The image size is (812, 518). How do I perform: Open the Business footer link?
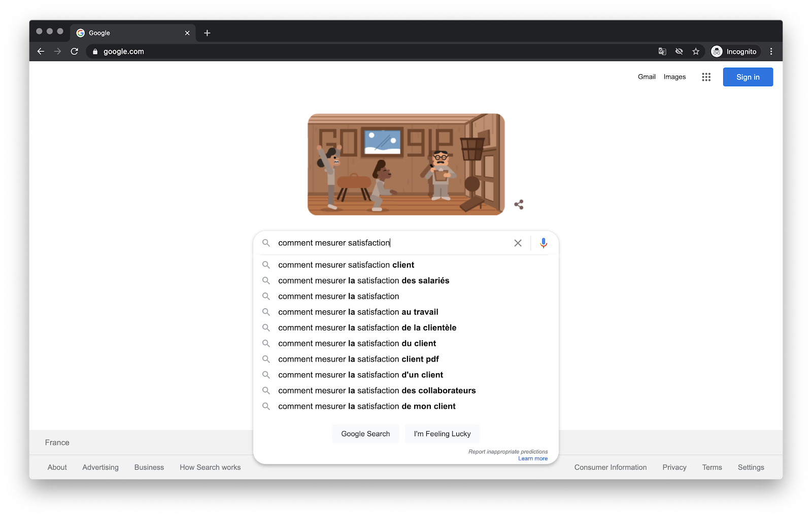(x=149, y=467)
